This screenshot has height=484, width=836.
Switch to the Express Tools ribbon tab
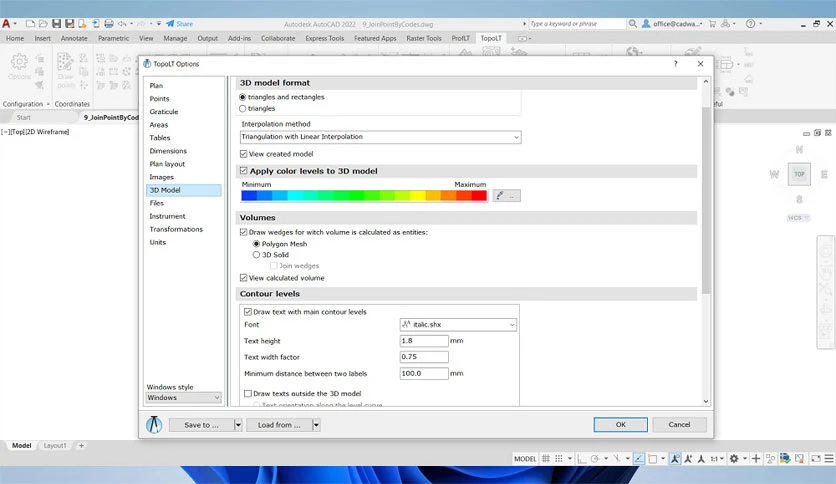pyautogui.click(x=324, y=38)
